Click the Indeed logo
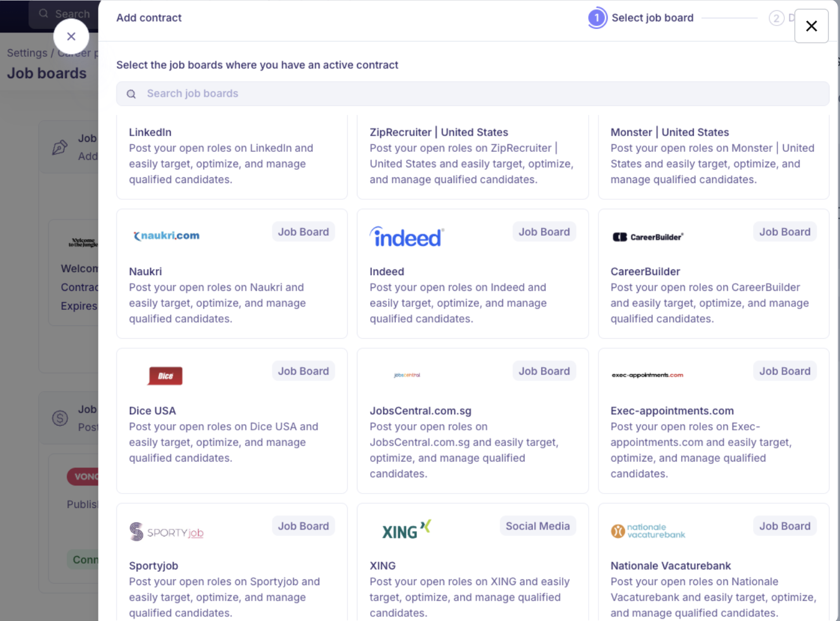Viewport: 840px width, 621px height. tap(407, 237)
